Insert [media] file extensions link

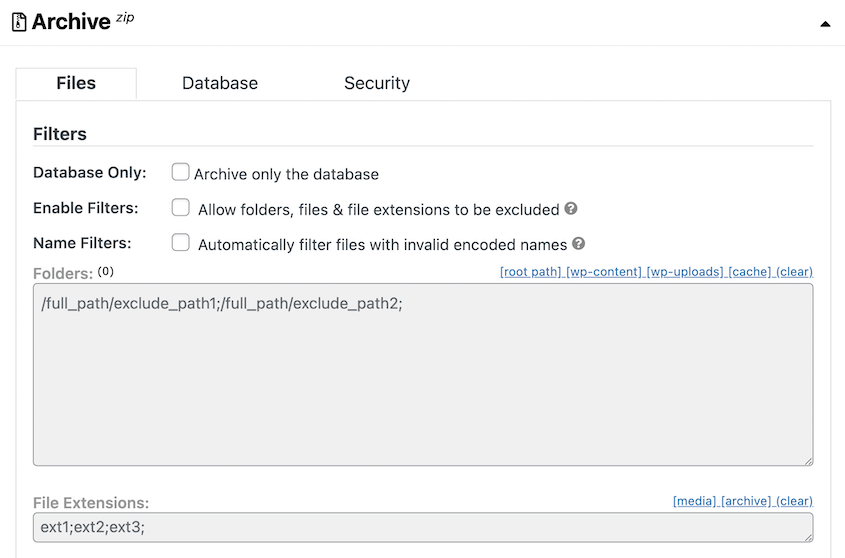tap(694, 501)
